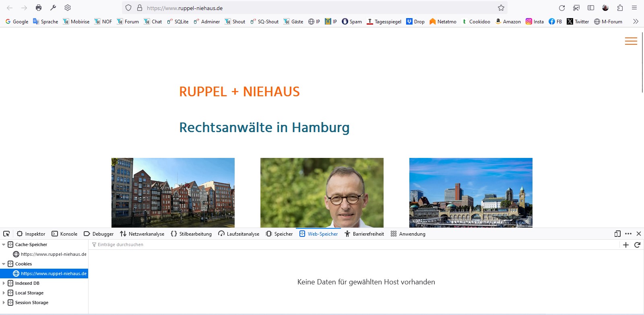Click the Einträge durchsuchen filter field
The image size is (644, 315).
354,245
